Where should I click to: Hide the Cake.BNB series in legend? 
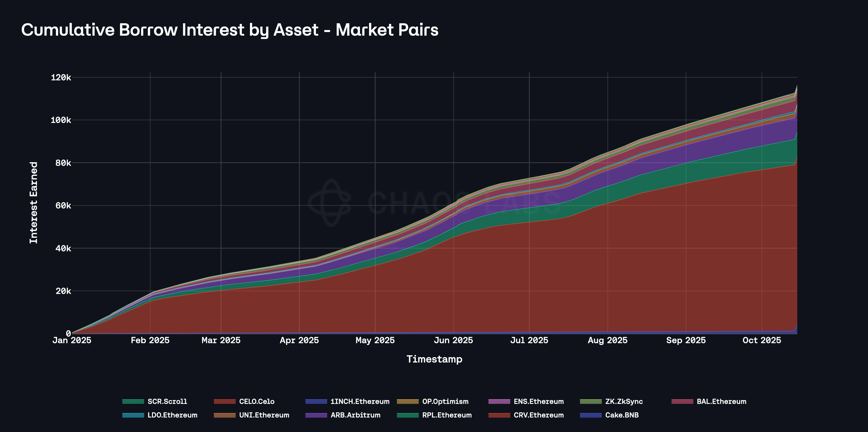click(x=622, y=415)
